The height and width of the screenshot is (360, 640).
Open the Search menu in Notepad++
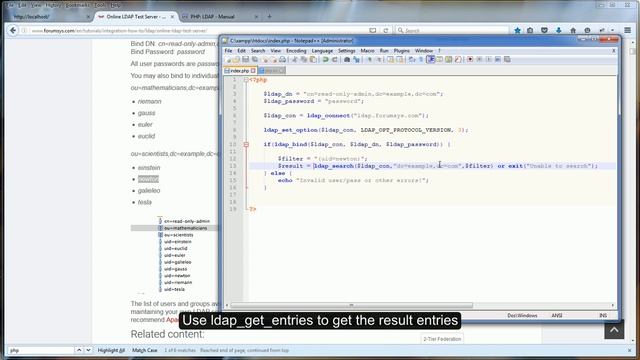tap(258, 51)
